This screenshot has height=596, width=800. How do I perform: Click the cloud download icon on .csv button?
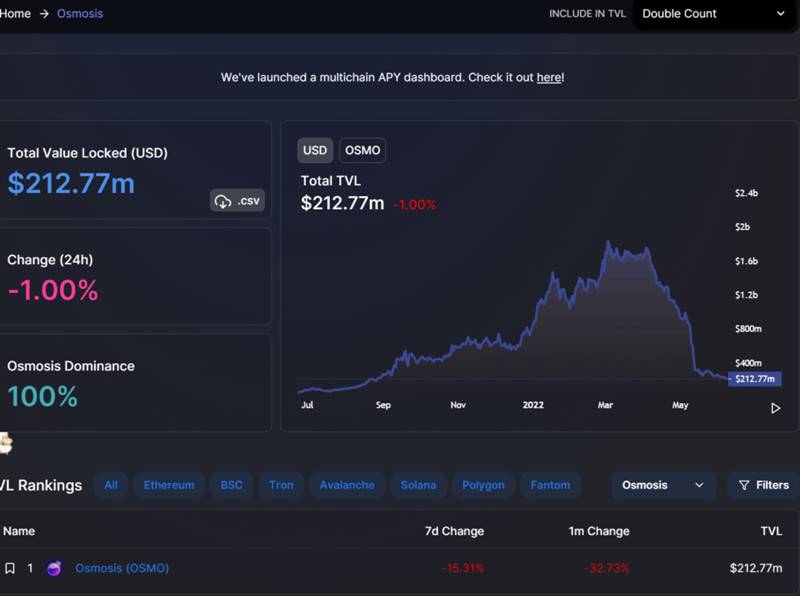223,201
